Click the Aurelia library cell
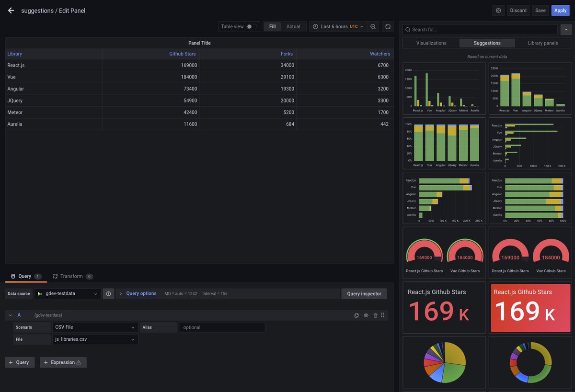 [54, 124]
